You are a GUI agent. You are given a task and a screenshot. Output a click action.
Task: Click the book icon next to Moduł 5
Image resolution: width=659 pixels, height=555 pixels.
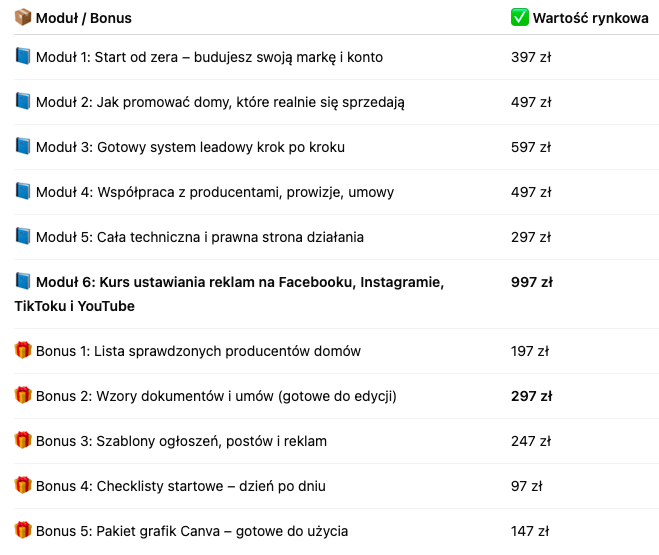pyautogui.click(x=23, y=237)
